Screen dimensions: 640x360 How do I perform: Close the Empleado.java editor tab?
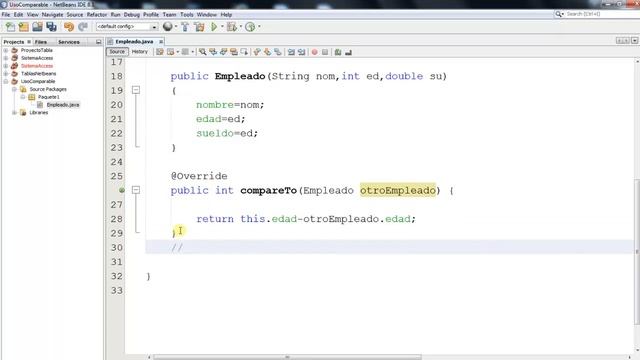tap(161, 42)
